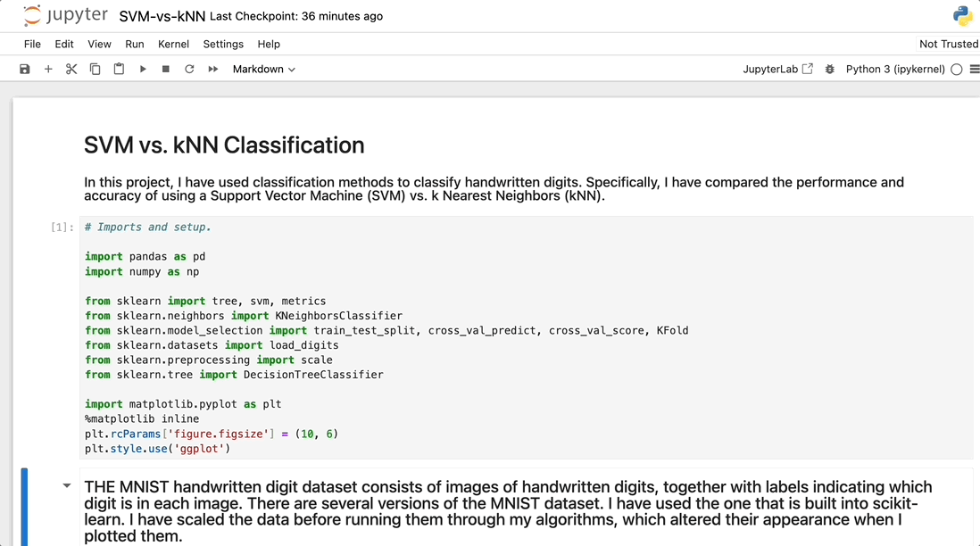Click inside the imports code cell editor
Image resolution: width=980 pixels, height=546 pixels.
pos(527,338)
